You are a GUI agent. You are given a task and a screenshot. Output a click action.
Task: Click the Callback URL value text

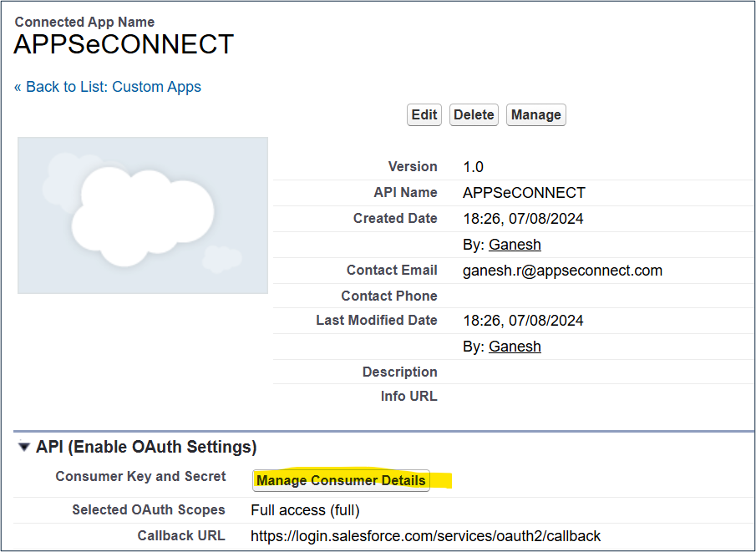pos(425,536)
